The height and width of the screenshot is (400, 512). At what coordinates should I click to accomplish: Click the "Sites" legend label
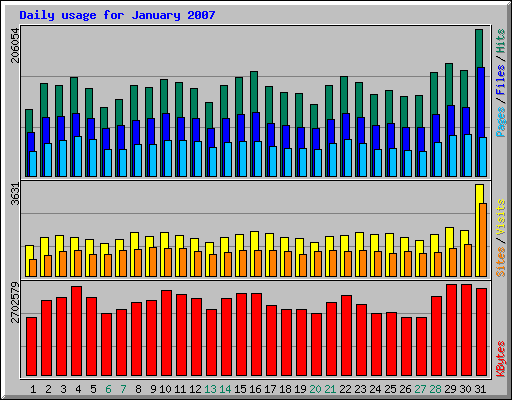[x=500, y=262]
